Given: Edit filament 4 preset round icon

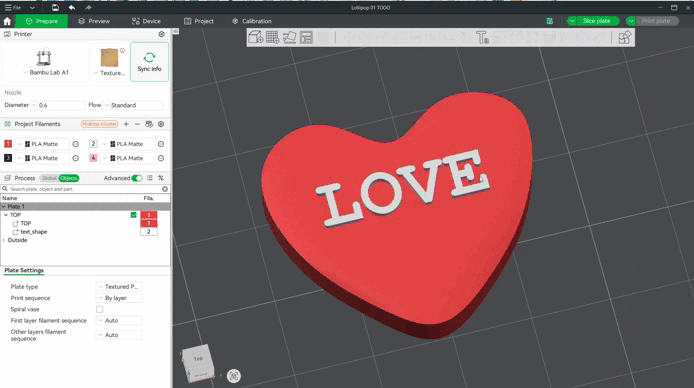Looking at the screenshot, I should coord(161,158).
